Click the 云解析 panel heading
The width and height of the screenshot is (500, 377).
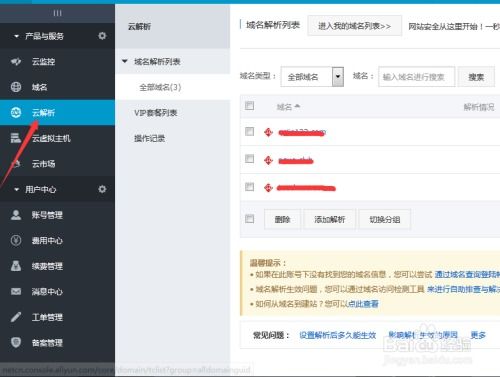139,26
